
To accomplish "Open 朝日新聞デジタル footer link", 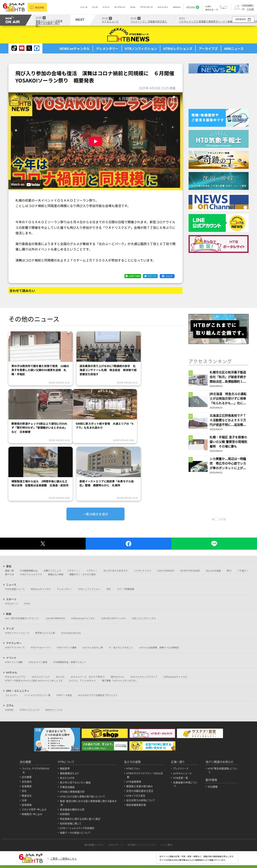I will (x=94, y=845).
